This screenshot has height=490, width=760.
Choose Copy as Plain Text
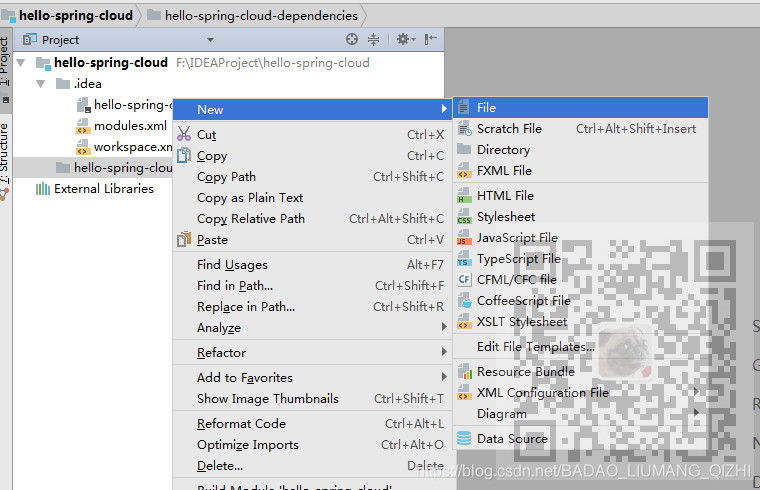(x=313, y=198)
